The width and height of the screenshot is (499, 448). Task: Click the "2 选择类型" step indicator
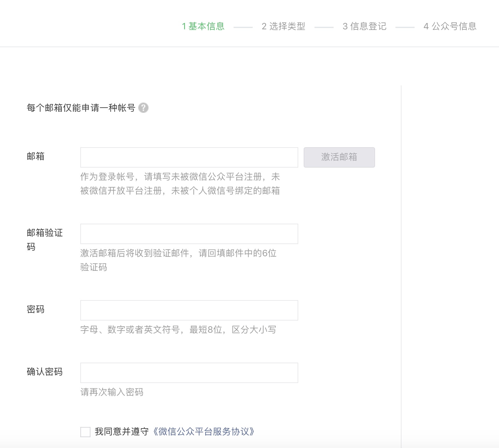[x=283, y=26]
